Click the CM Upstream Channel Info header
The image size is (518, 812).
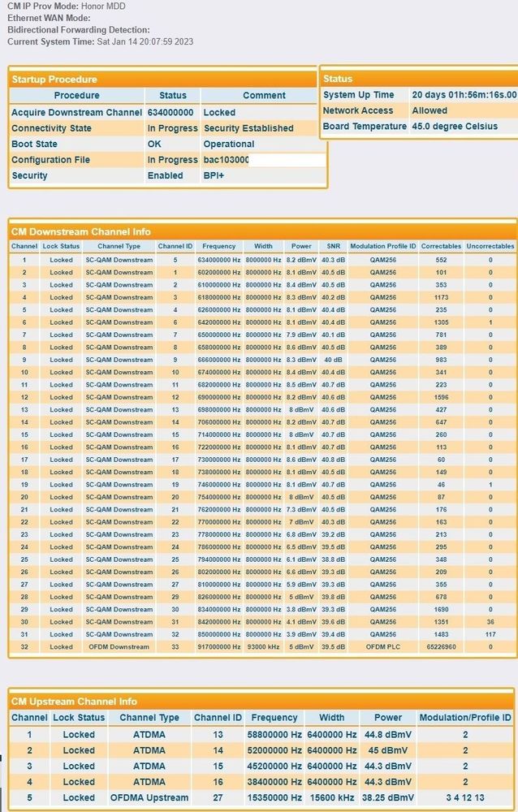[x=261, y=702]
